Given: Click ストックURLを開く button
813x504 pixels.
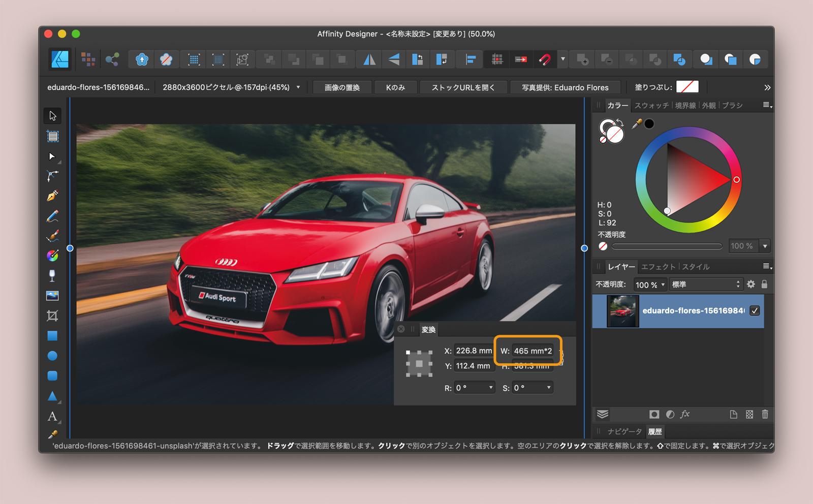Looking at the screenshot, I should (463, 87).
